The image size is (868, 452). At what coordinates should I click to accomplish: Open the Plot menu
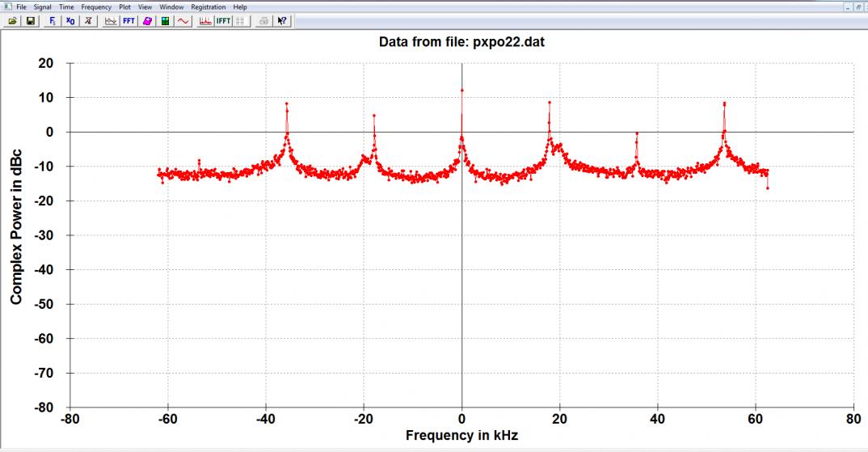125,7
